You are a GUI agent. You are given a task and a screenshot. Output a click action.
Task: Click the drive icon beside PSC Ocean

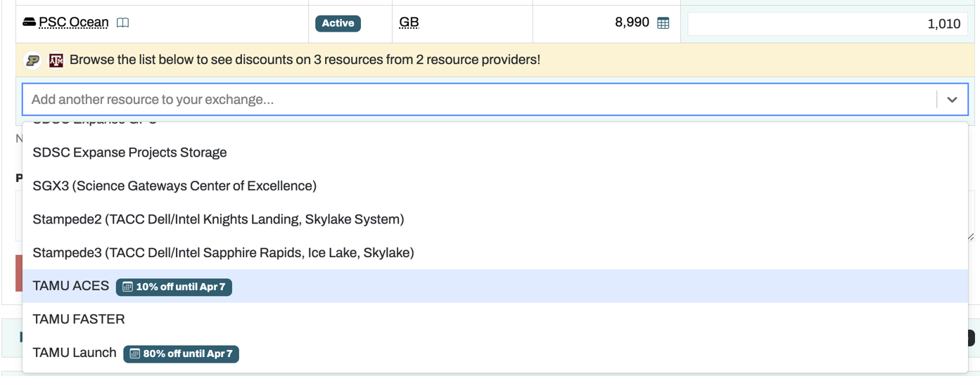point(30,22)
